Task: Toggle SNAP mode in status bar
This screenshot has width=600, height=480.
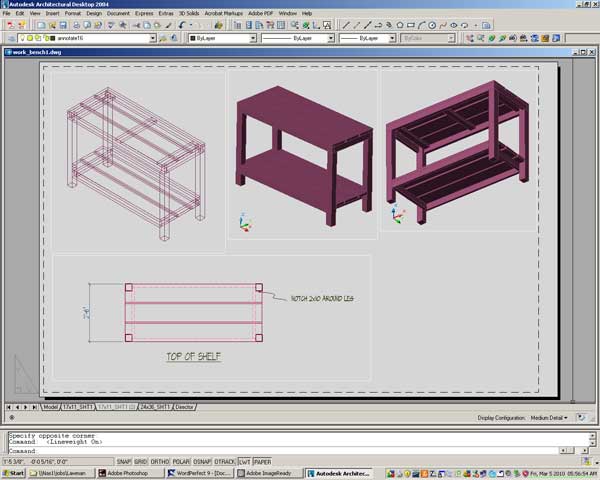Action: click(124, 462)
